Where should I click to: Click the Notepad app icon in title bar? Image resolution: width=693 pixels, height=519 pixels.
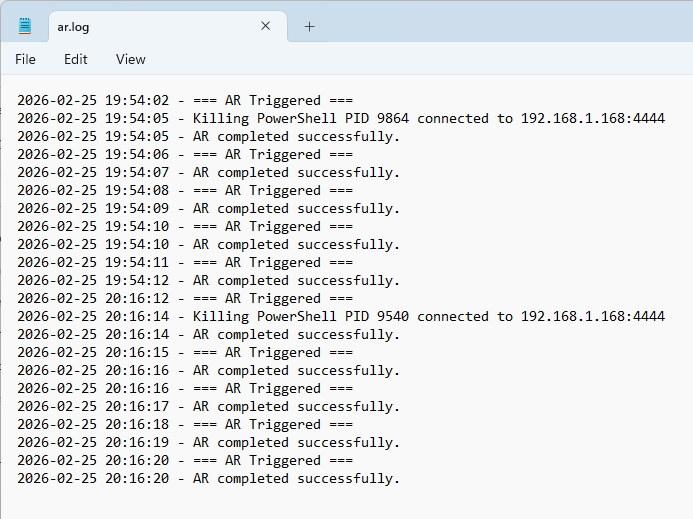click(25, 26)
